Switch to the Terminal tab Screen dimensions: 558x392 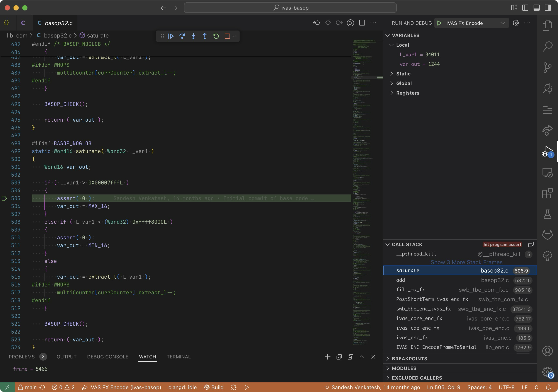coord(179,356)
